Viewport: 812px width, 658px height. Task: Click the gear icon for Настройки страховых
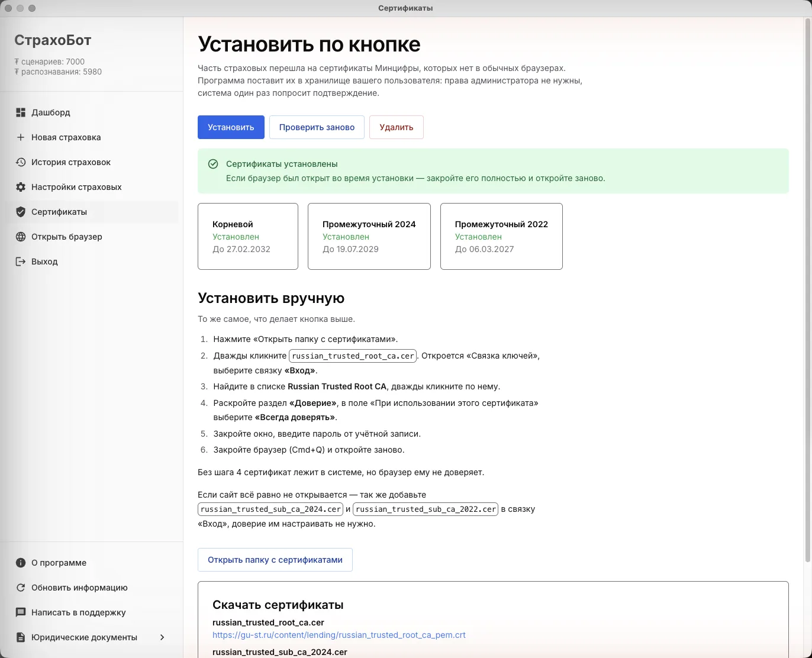21,187
